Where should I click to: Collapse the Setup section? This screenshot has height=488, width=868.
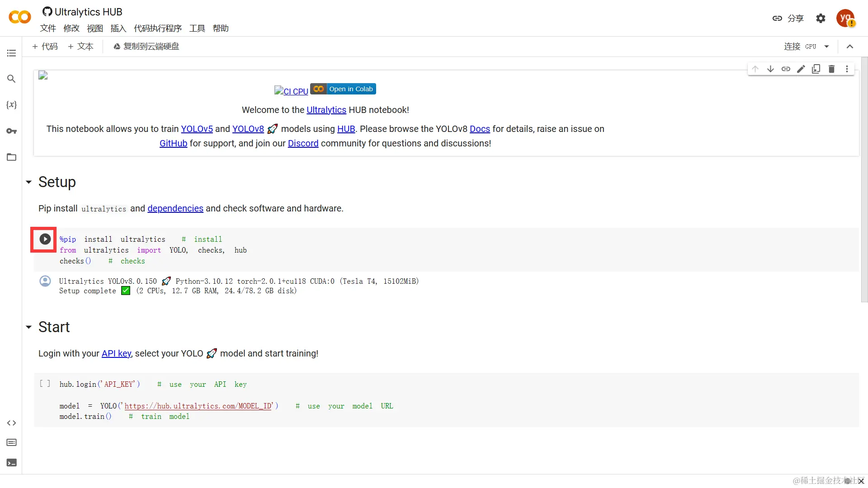click(x=28, y=182)
